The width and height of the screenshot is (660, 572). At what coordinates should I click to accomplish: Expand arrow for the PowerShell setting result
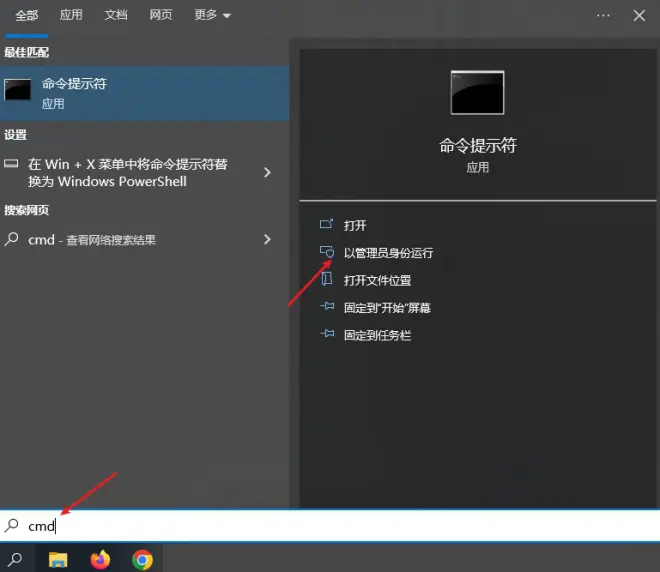[267, 172]
